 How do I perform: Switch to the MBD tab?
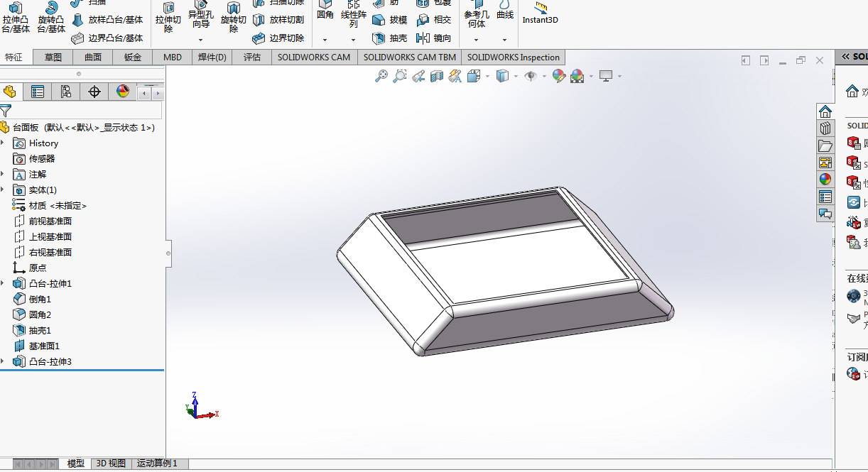(173, 57)
